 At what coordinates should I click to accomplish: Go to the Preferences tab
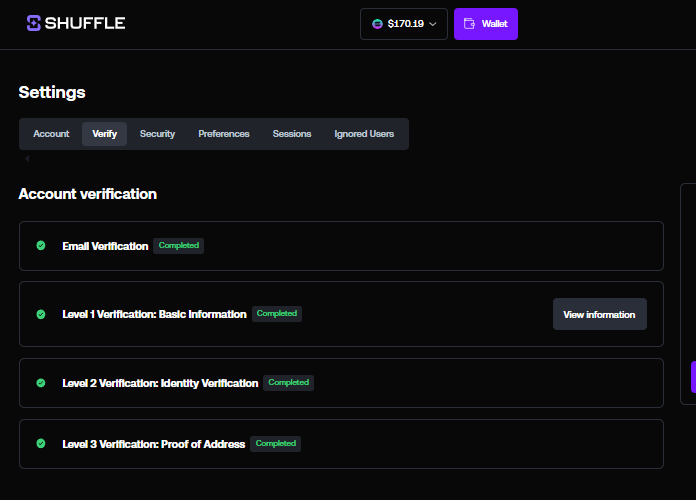coord(224,134)
